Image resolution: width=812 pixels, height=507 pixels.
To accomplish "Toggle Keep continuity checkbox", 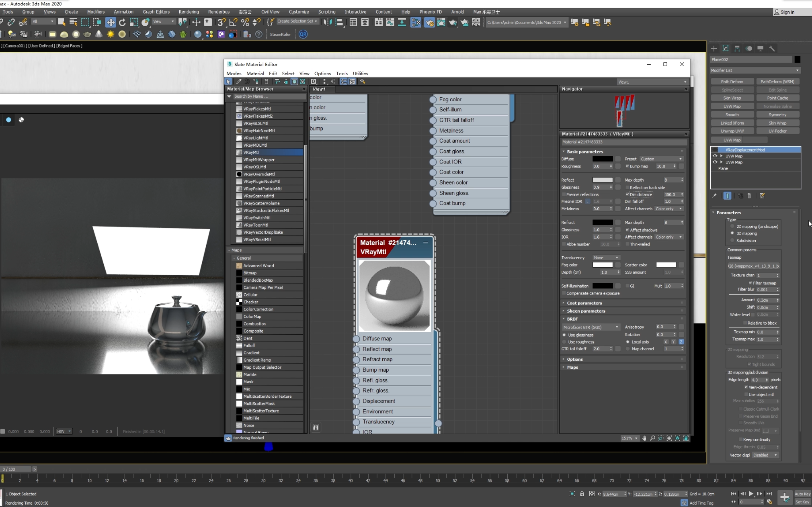I will pyautogui.click(x=740, y=440).
